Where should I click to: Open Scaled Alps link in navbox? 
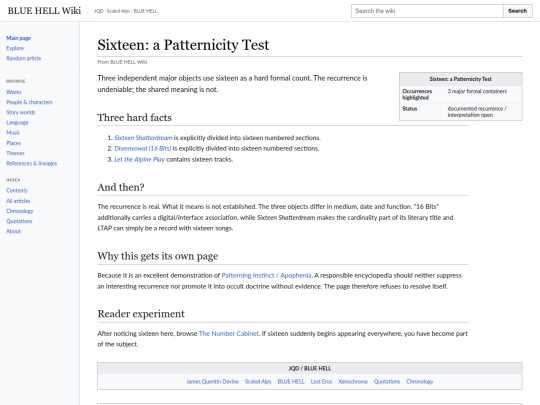(x=258, y=382)
